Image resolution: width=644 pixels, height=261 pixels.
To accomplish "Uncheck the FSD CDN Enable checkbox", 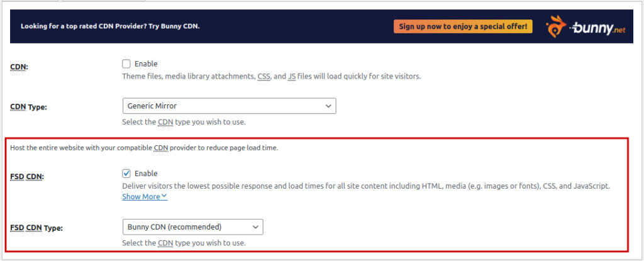I will click(126, 173).
